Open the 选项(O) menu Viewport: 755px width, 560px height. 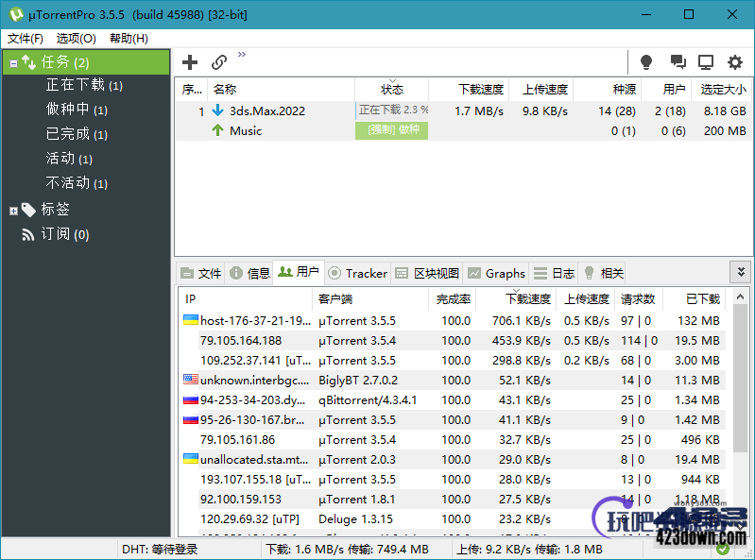[x=77, y=39]
